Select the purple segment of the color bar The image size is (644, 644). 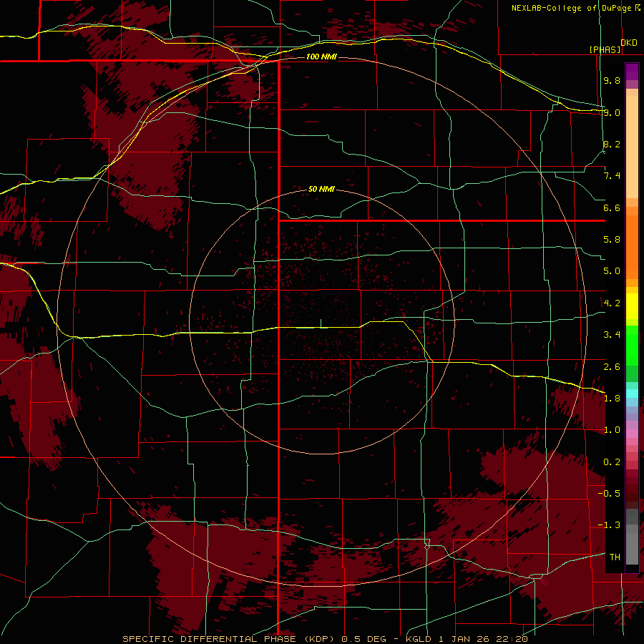(632, 72)
